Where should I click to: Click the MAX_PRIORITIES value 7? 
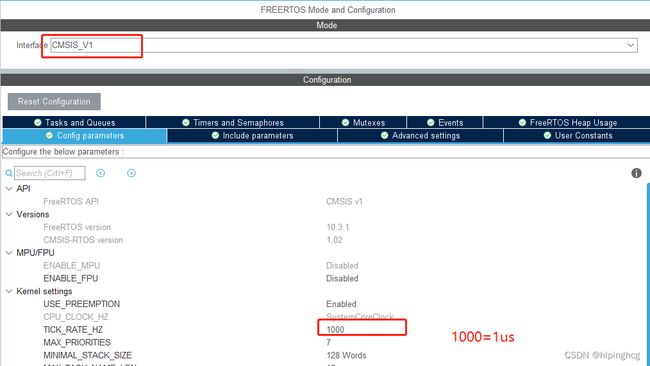(328, 342)
